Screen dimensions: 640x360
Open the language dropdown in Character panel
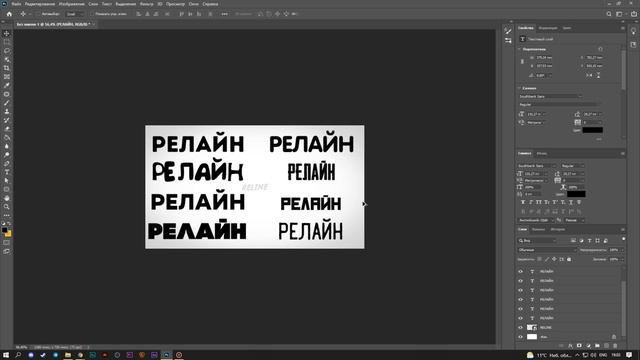[x=536, y=220]
